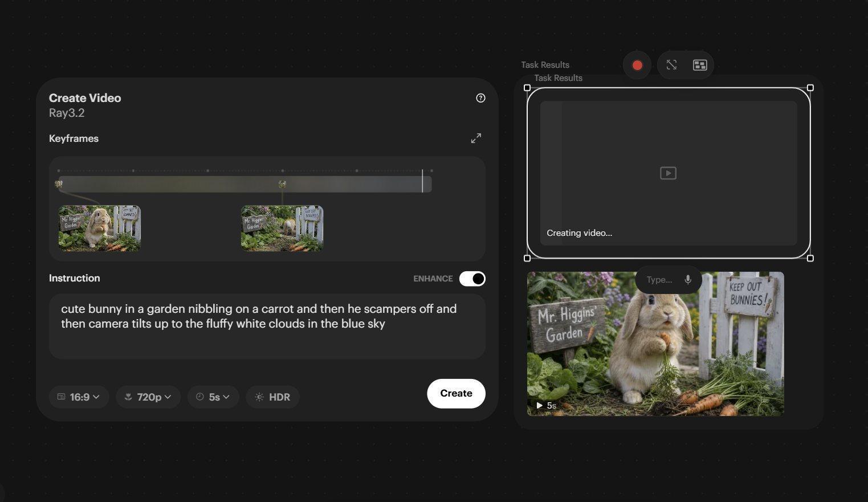Click the red record button
The height and width of the screenshot is (502, 868).
[x=637, y=65]
